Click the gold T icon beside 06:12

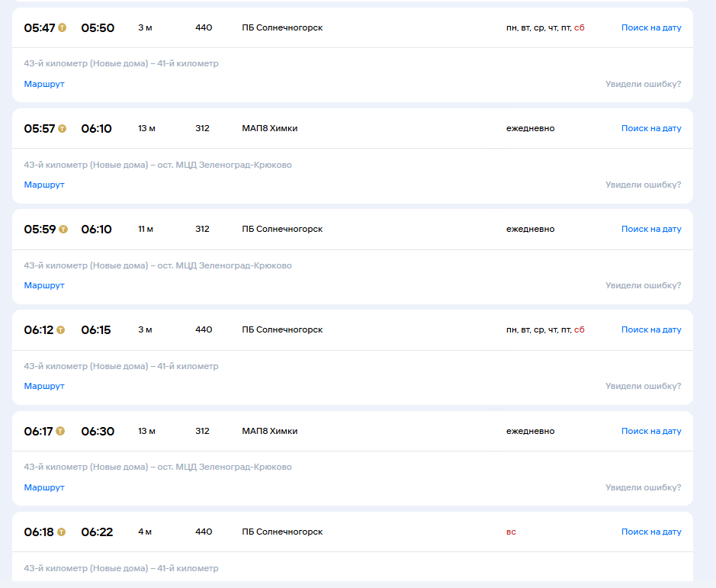click(61, 330)
